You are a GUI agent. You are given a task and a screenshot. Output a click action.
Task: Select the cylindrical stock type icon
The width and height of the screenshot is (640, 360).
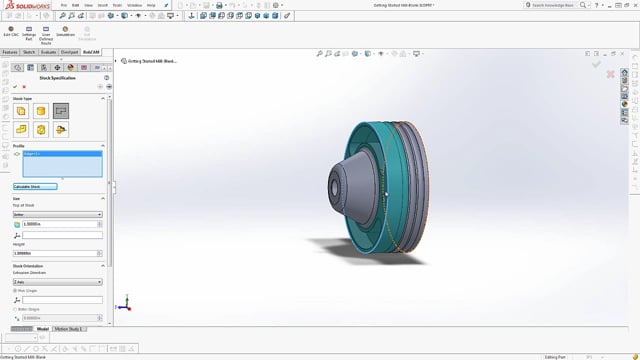[41, 111]
